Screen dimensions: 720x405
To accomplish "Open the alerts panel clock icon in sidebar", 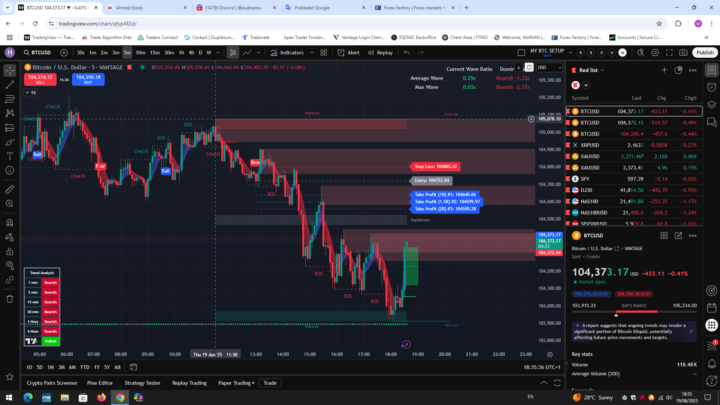I will (712, 87).
